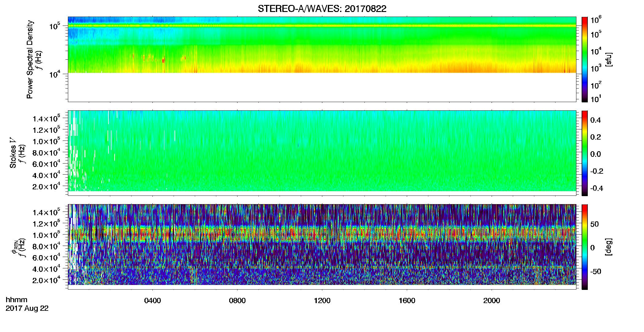
Task: Click the red burst spot near 0430 in spectrum
Action: (163, 61)
